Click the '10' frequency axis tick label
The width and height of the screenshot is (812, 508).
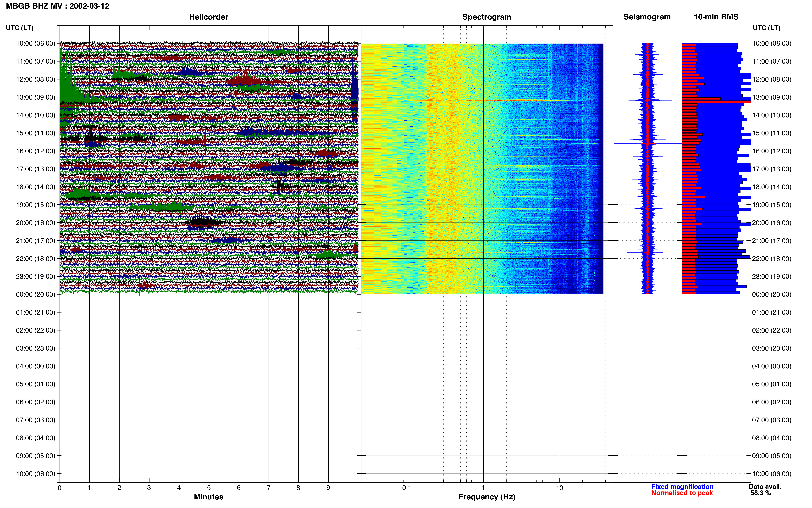[559, 487]
